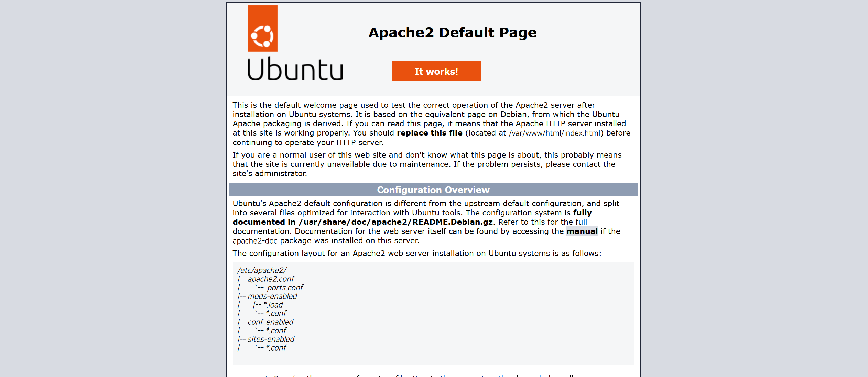
Task: Click the "sites-enabled" tree line
Action: click(x=271, y=339)
